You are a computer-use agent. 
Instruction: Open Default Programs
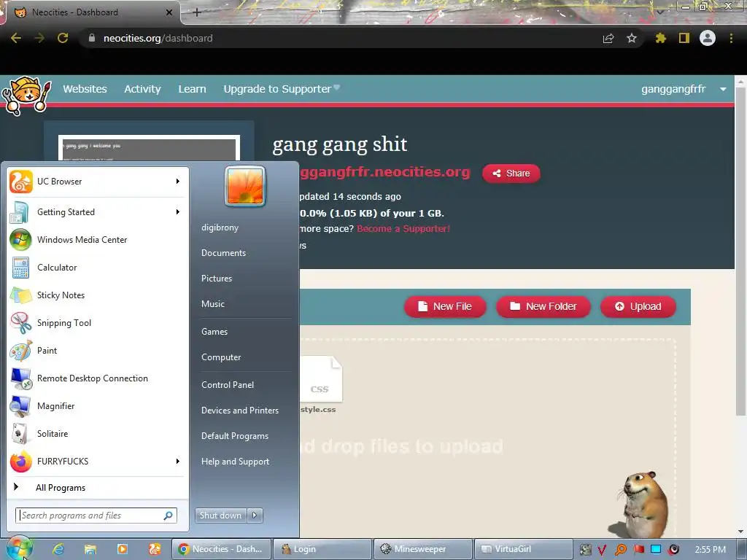coord(235,436)
